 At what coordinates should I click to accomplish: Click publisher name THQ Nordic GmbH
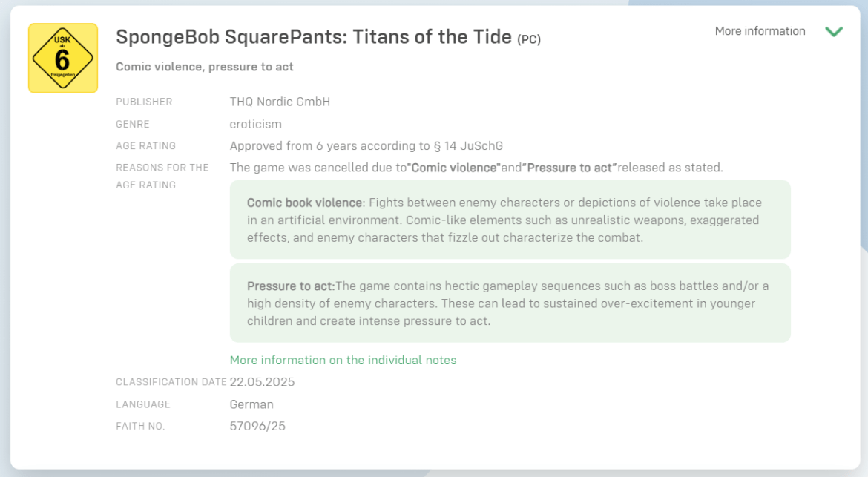click(x=280, y=102)
